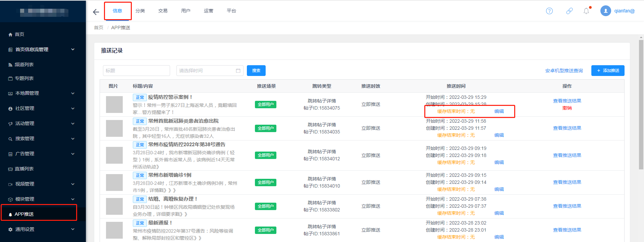644x242 pixels.
Task: Click the 首页 breadcrumb link
Action: (x=99, y=28)
